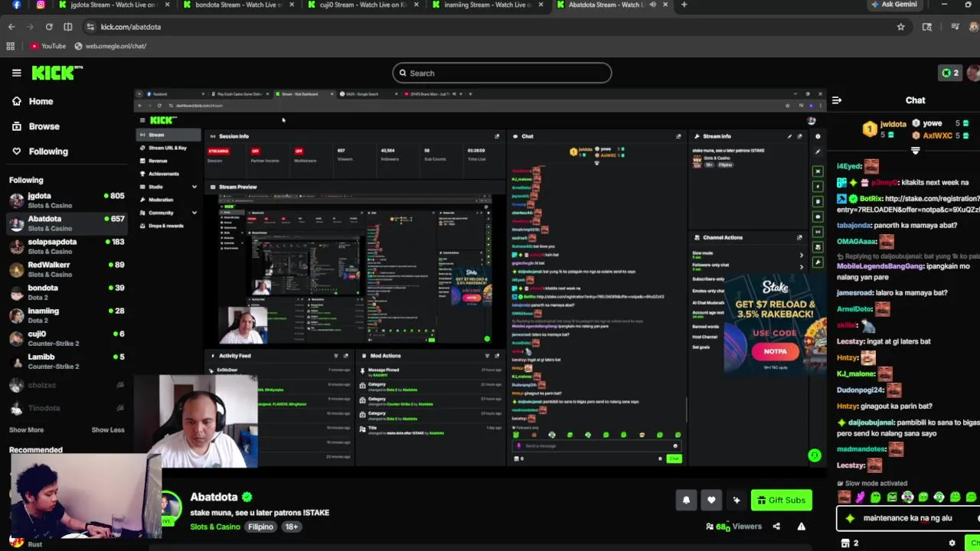
Task: Open jgdota channel in Following list
Action: [67, 201]
